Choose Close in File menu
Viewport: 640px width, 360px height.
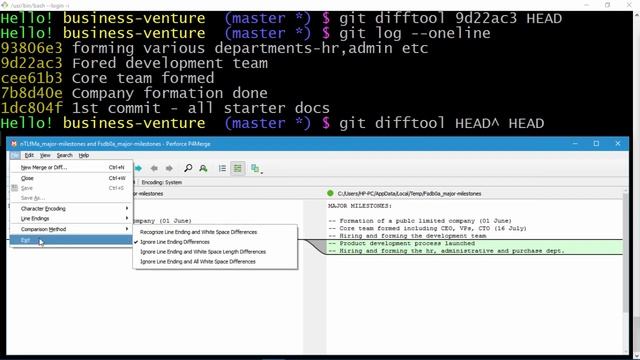(71, 178)
